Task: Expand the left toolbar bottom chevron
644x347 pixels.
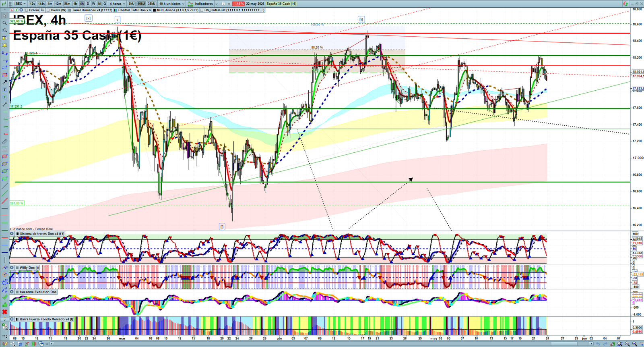Action: tap(4, 320)
